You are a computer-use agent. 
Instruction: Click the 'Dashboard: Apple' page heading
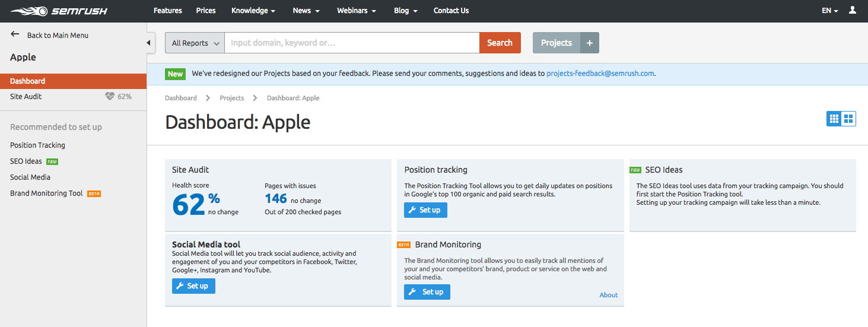pyautogui.click(x=238, y=122)
